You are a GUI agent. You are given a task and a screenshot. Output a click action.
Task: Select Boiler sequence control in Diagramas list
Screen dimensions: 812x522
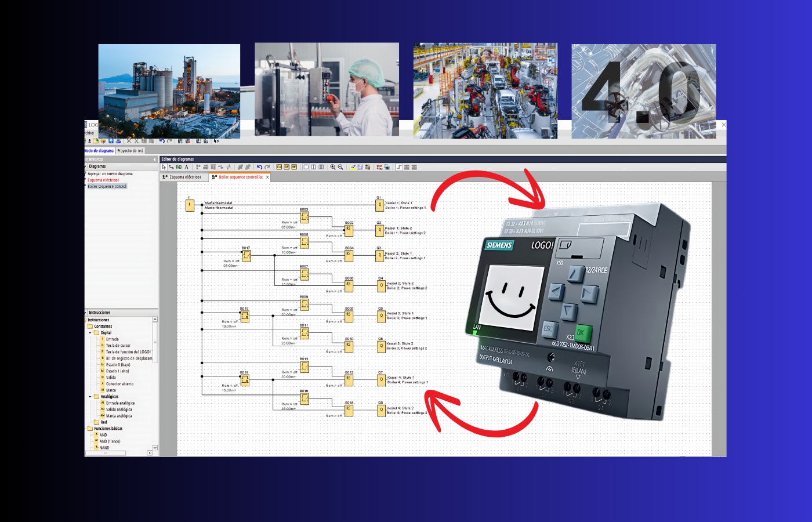tap(107, 186)
